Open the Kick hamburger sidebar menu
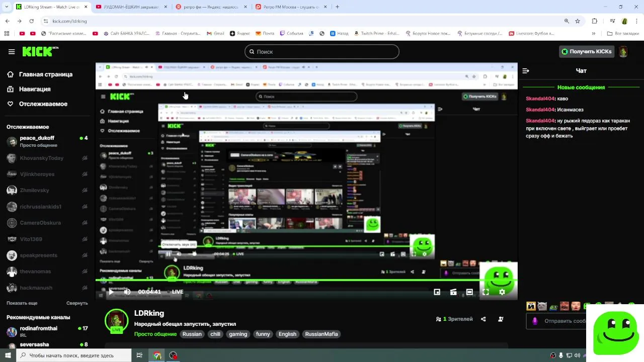The height and width of the screenshot is (362, 644). coord(12,52)
